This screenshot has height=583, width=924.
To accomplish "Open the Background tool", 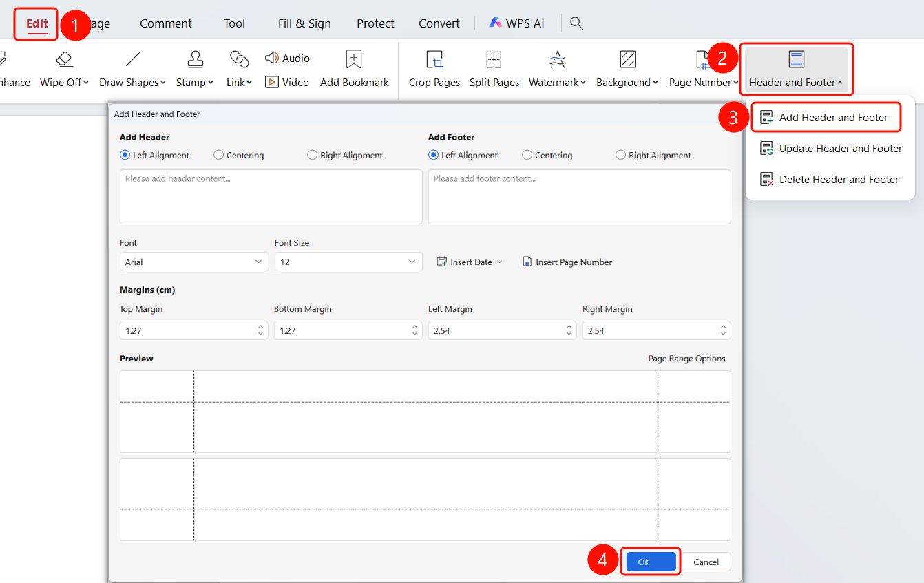I will [x=627, y=69].
